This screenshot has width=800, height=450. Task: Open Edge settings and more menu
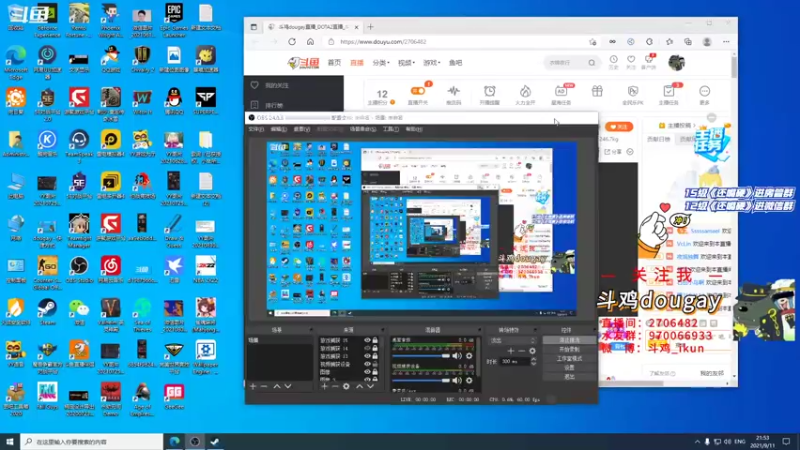click(x=726, y=42)
